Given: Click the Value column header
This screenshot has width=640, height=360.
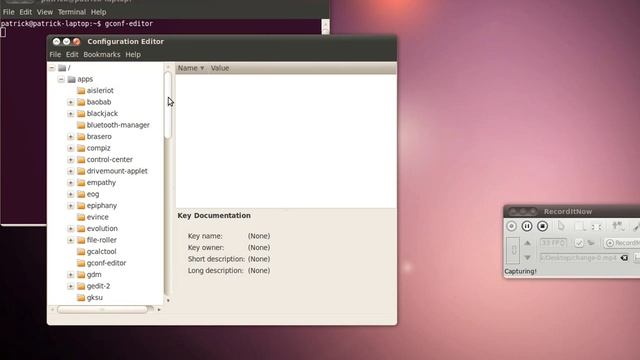Looking at the screenshot, I should point(220,68).
